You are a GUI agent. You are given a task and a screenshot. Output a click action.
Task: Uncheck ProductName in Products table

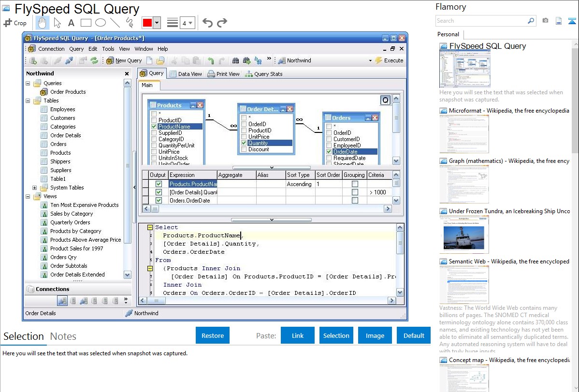154,127
